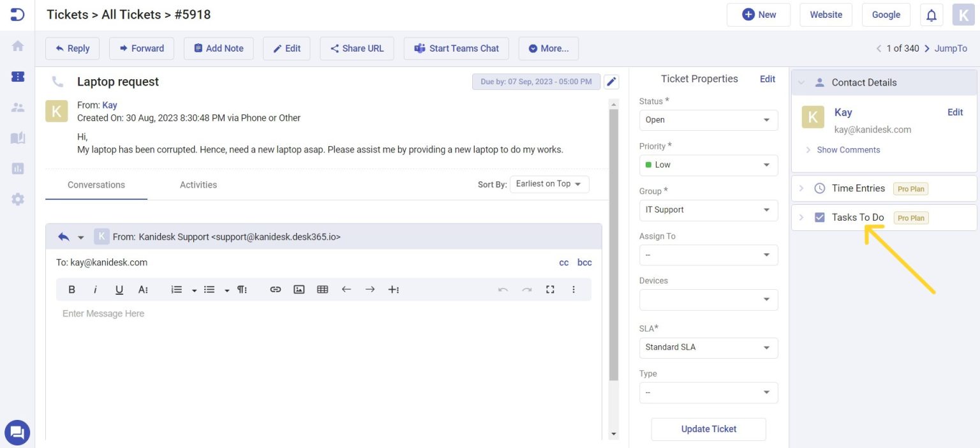Toggle bold formatting in the reply editor

click(x=71, y=289)
